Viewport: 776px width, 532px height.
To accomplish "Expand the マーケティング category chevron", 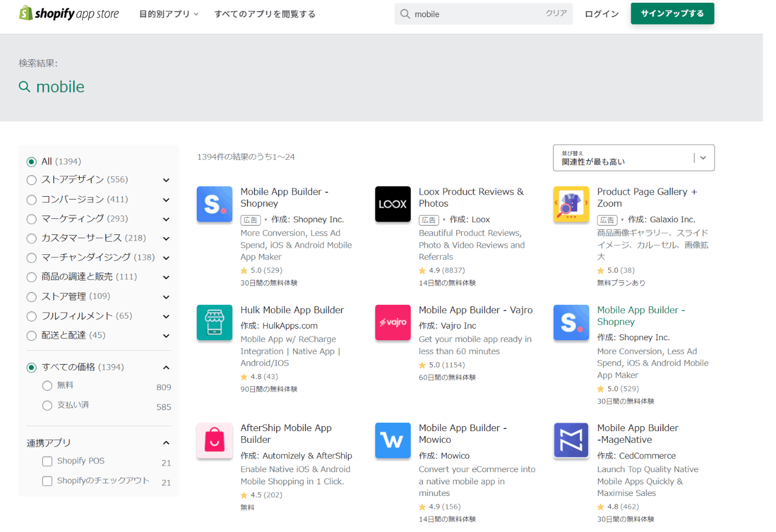I will click(166, 219).
